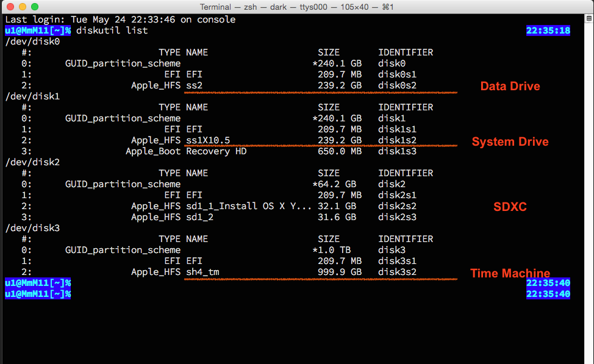Screen dimensions: 594x364
Task: Click the 'disk1s2' identifier
Action: (398, 140)
